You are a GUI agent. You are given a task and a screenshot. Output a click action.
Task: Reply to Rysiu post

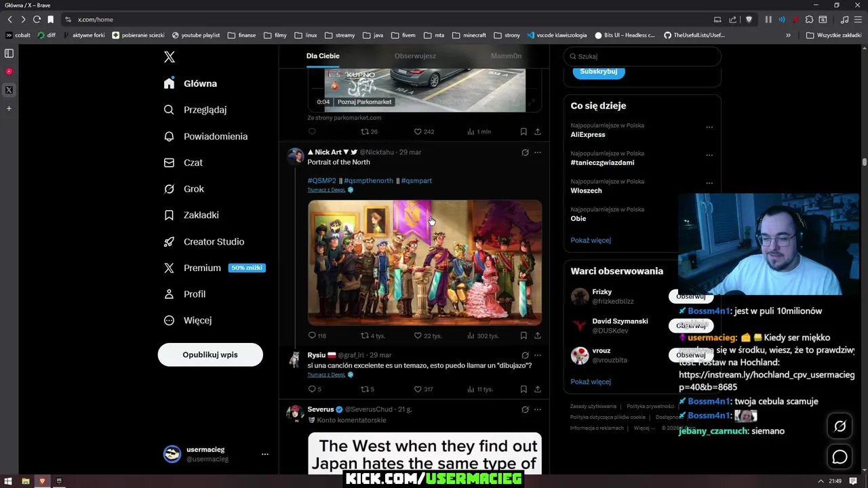[315, 389]
